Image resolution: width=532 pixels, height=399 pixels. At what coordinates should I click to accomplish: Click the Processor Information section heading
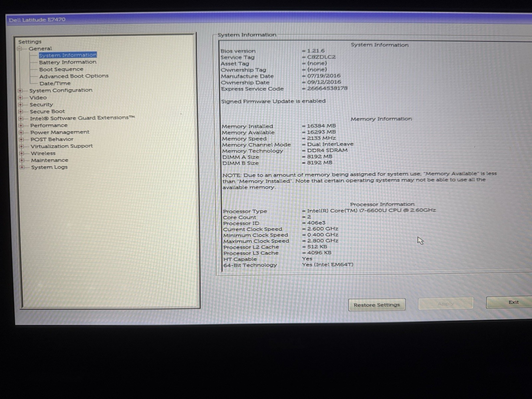tap(382, 204)
